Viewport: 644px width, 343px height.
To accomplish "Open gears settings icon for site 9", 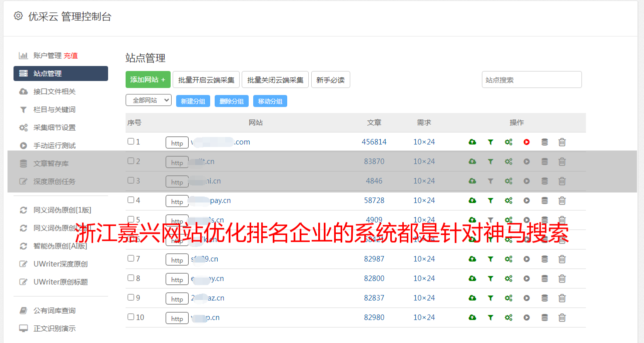I will pyautogui.click(x=508, y=298).
